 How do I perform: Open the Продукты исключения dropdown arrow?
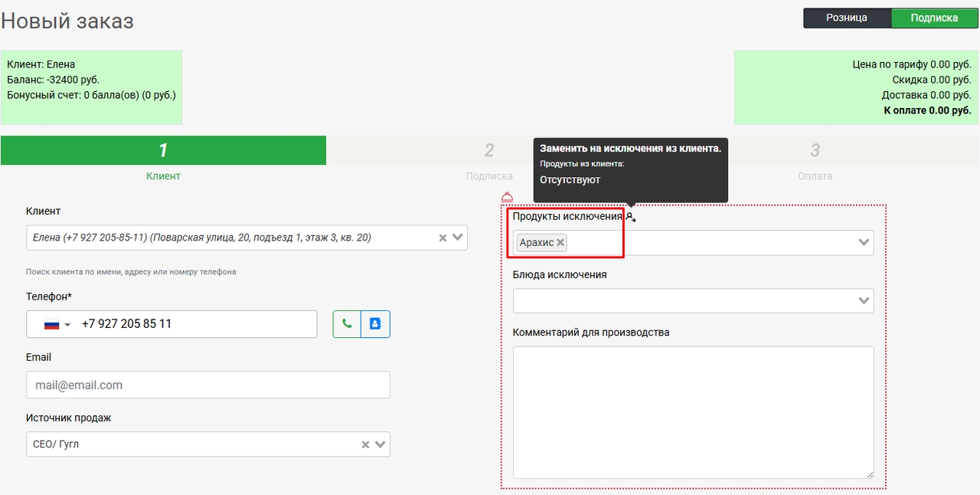pos(864,243)
